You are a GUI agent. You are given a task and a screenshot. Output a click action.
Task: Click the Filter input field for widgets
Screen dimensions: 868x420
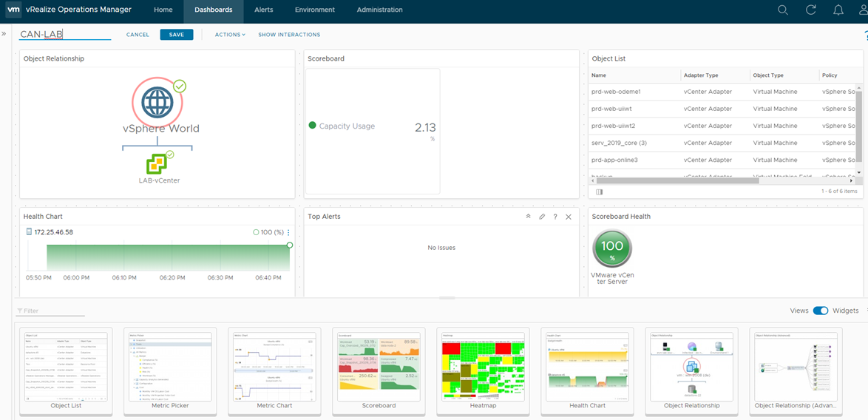51,311
